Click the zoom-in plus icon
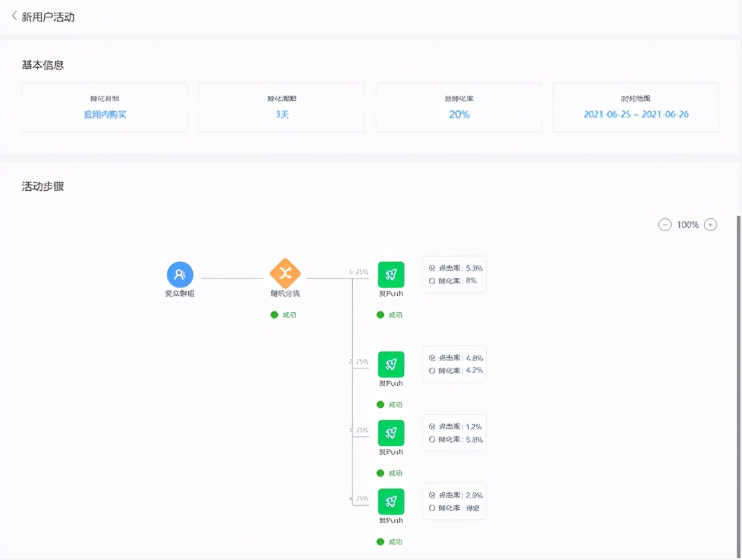Screen dimensions: 742x560 click(x=711, y=224)
